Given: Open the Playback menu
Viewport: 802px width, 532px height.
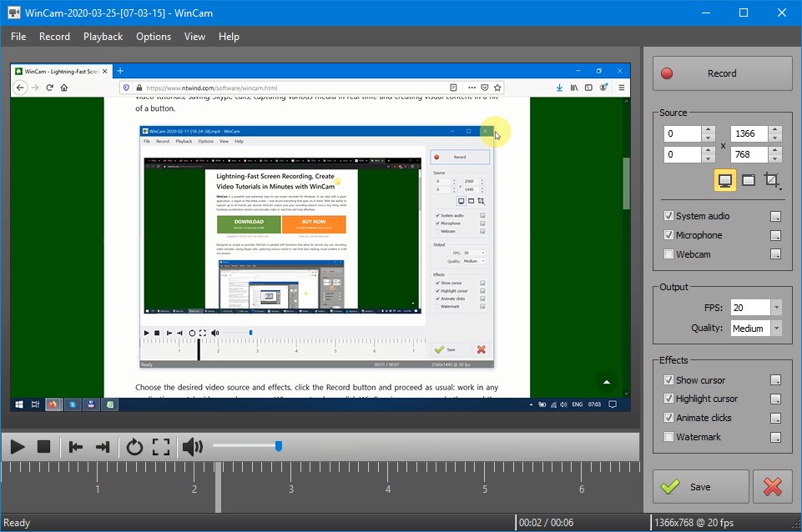Looking at the screenshot, I should tap(103, 37).
